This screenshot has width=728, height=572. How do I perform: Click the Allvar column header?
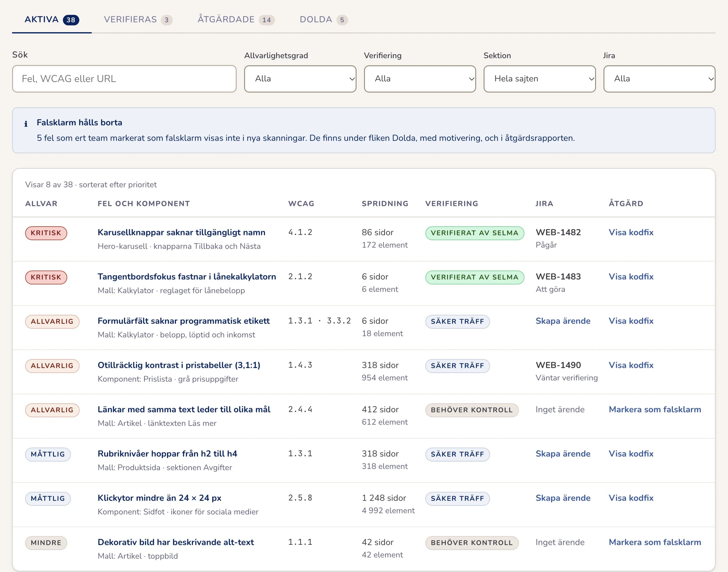tap(41, 204)
